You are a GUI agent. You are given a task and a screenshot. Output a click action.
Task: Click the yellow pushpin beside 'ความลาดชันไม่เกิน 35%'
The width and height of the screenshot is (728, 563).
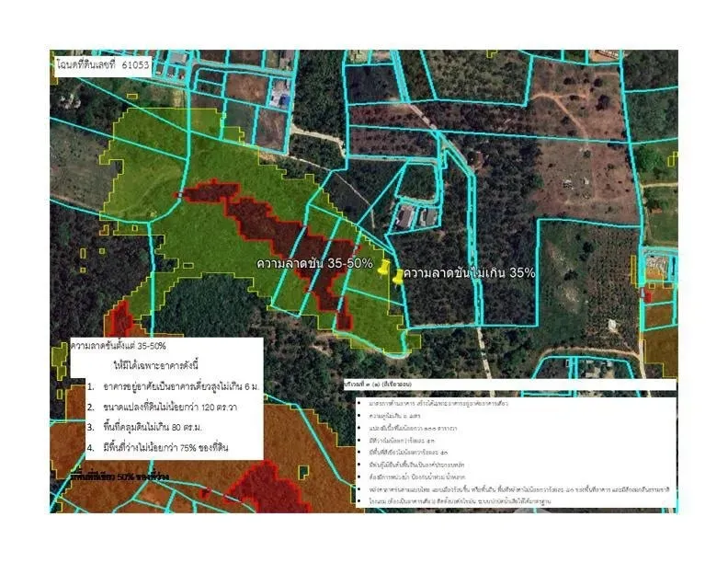(x=398, y=277)
